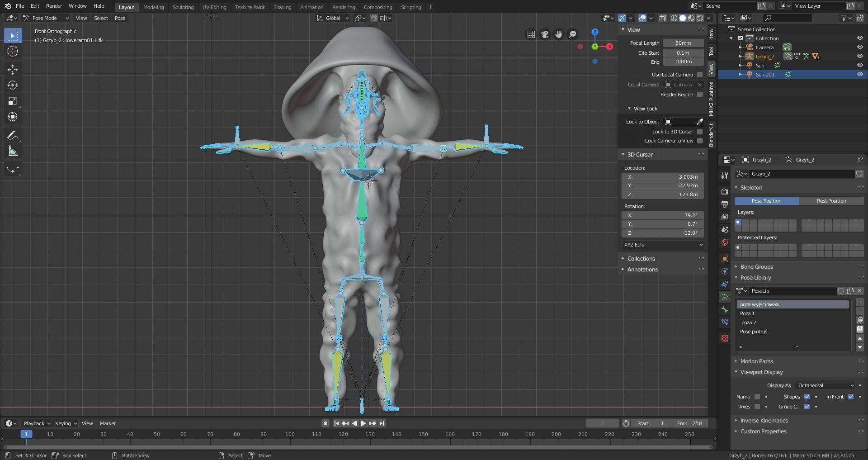868x460 pixels.
Task: Click the Pose Position button
Action: 766,201
